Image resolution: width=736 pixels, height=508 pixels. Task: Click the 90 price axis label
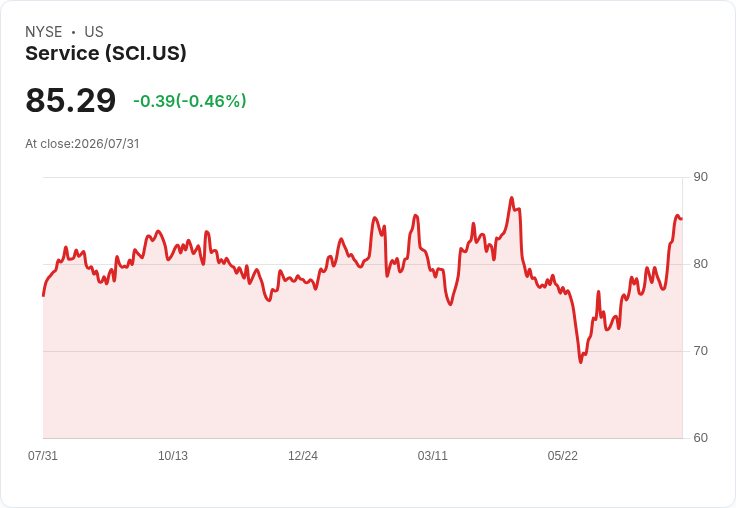pyautogui.click(x=700, y=177)
